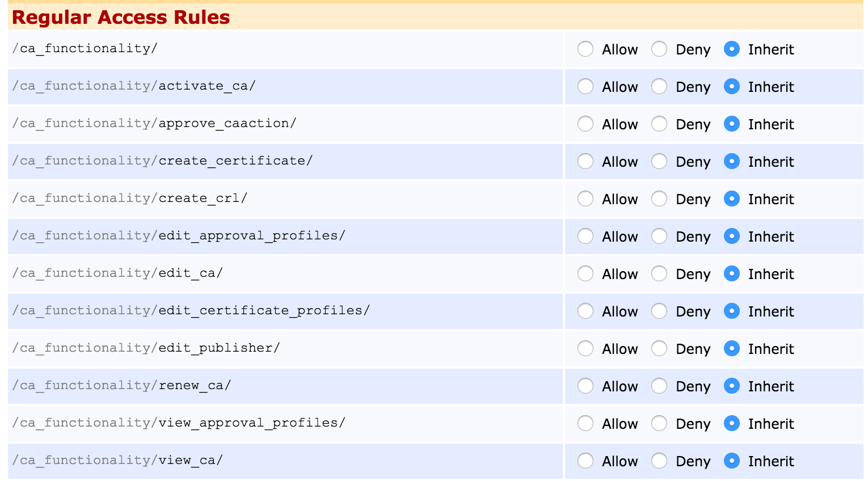
Task: Select Deny for approve_caaction rule
Action: click(x=659, y=124)
